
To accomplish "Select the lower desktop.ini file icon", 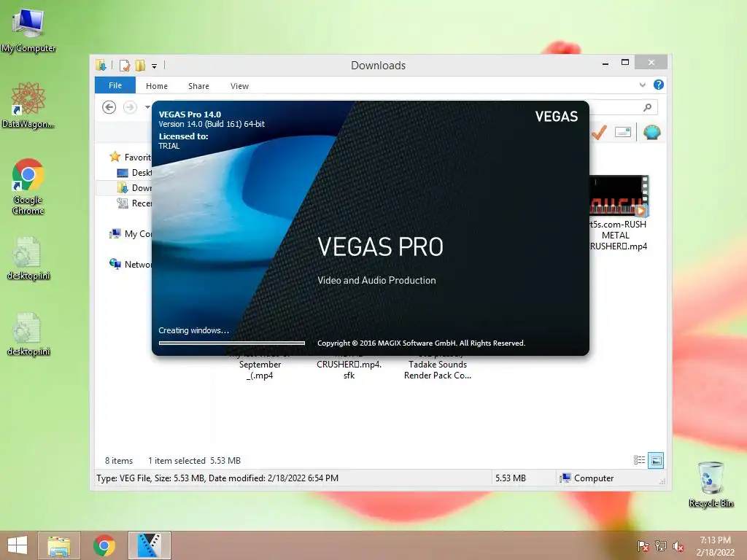I will point(28,334).
